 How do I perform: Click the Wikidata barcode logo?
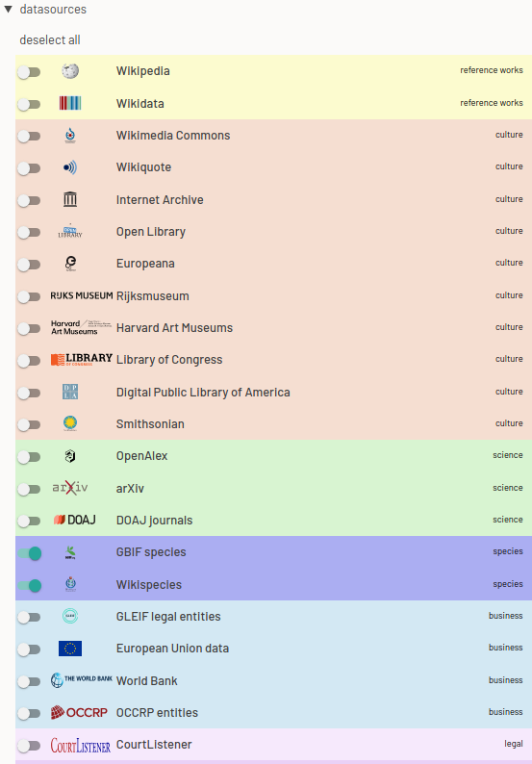[70, 103]
